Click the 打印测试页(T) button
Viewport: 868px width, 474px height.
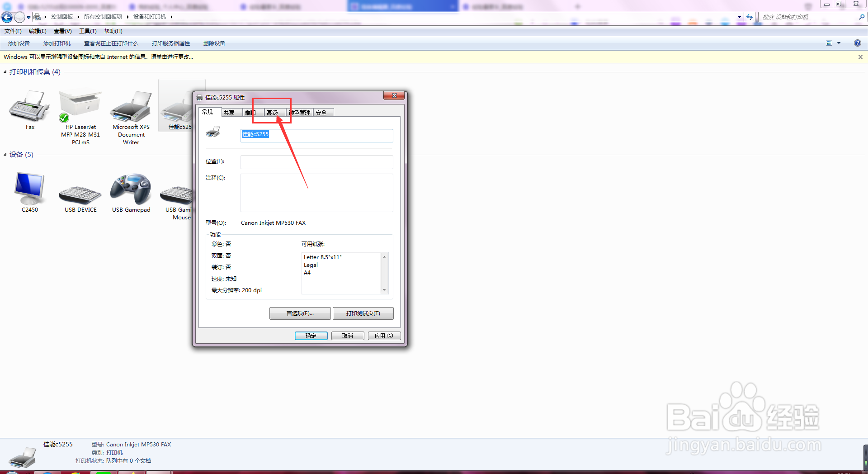(x=363, y=313)
